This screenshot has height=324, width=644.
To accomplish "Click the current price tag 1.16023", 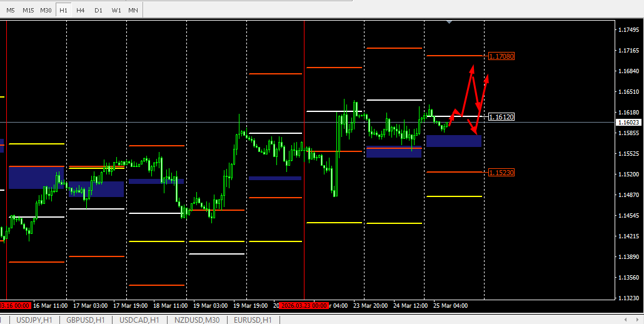I will pos(629,123).
